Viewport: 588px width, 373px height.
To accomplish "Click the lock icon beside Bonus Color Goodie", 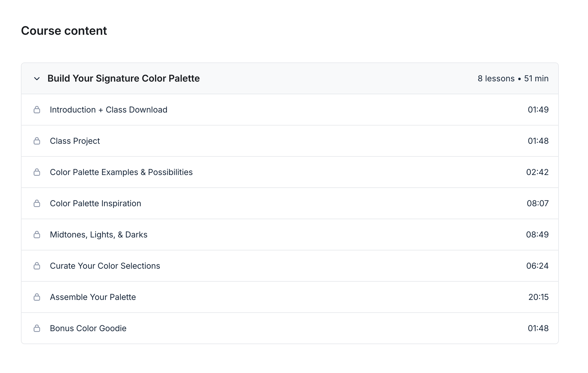I will pyautogui.click(x=37, y=328).
